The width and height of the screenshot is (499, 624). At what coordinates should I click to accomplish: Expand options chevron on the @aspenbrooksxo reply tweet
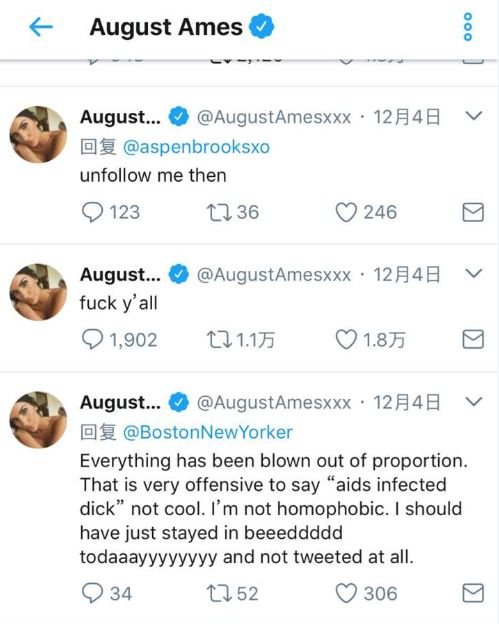pos(474,116)
